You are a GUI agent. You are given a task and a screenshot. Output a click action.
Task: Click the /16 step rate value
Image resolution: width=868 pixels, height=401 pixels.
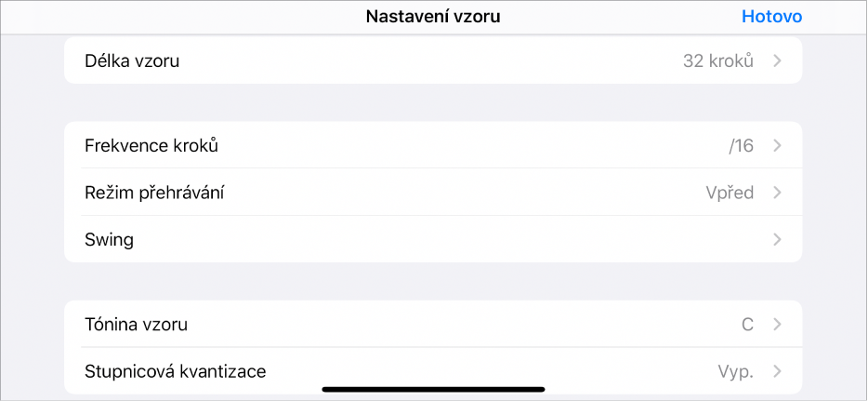tap(741, 146)
